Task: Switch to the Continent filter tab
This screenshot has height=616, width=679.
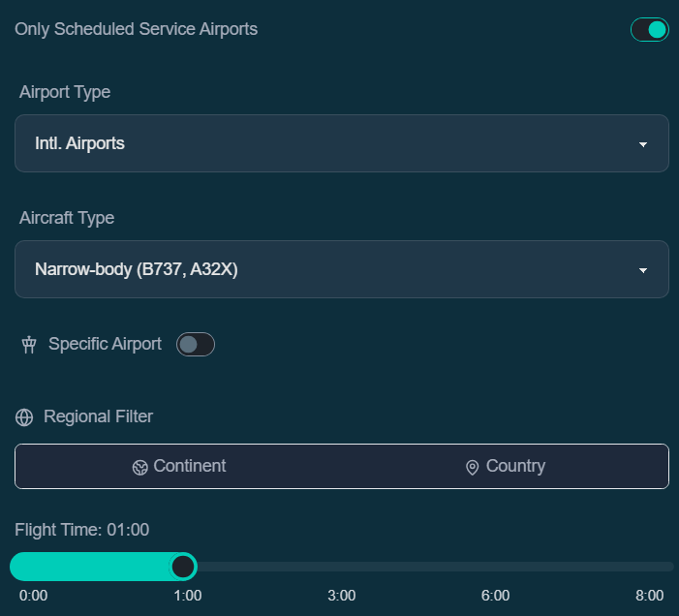Action: [x=178, y=466]
